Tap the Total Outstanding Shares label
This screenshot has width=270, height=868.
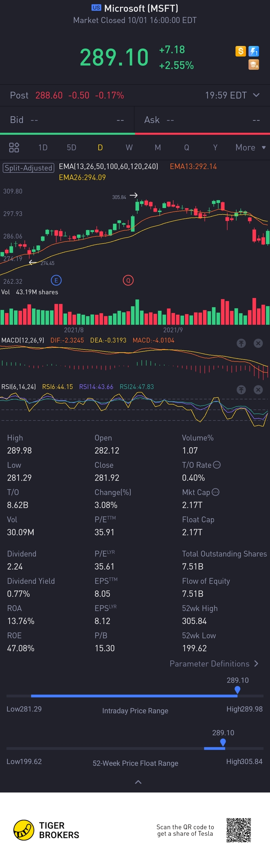coord(224,553)
